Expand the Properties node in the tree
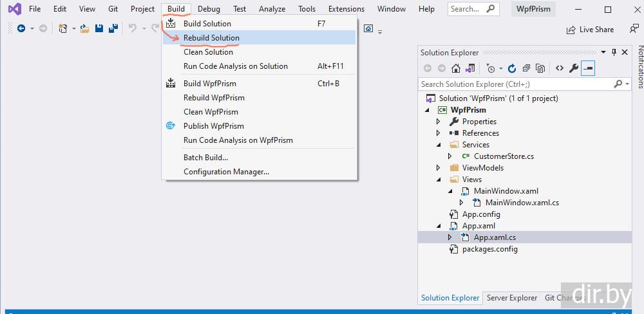Screen dimensions: 644x314 coord(439,122)
